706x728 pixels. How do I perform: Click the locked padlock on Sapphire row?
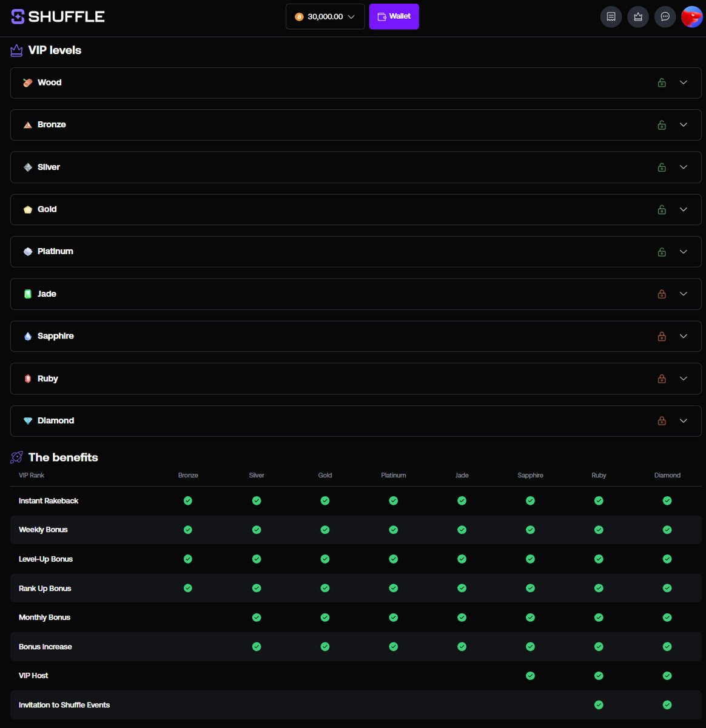tap(662, 336)
